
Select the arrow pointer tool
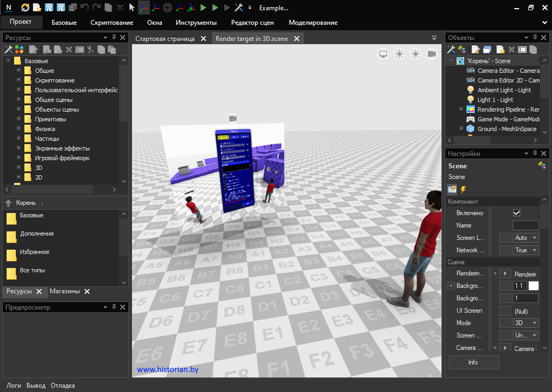(132, 8)
